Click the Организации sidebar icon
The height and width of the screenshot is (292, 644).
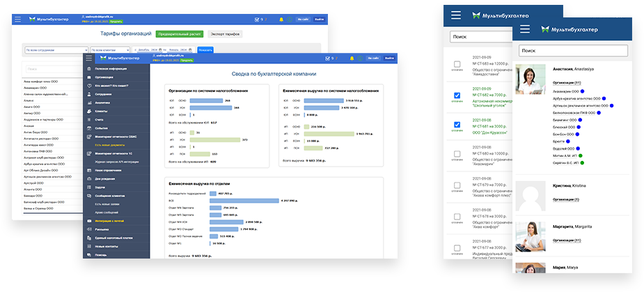[x=87, y=77]
